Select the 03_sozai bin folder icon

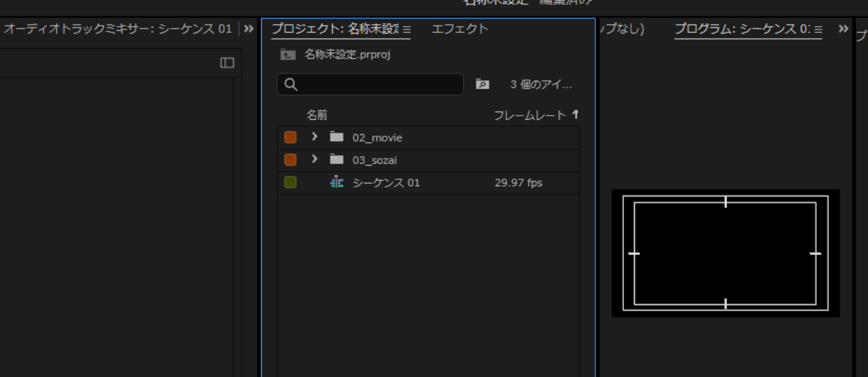pyautogui.click(x=336, y=159)
